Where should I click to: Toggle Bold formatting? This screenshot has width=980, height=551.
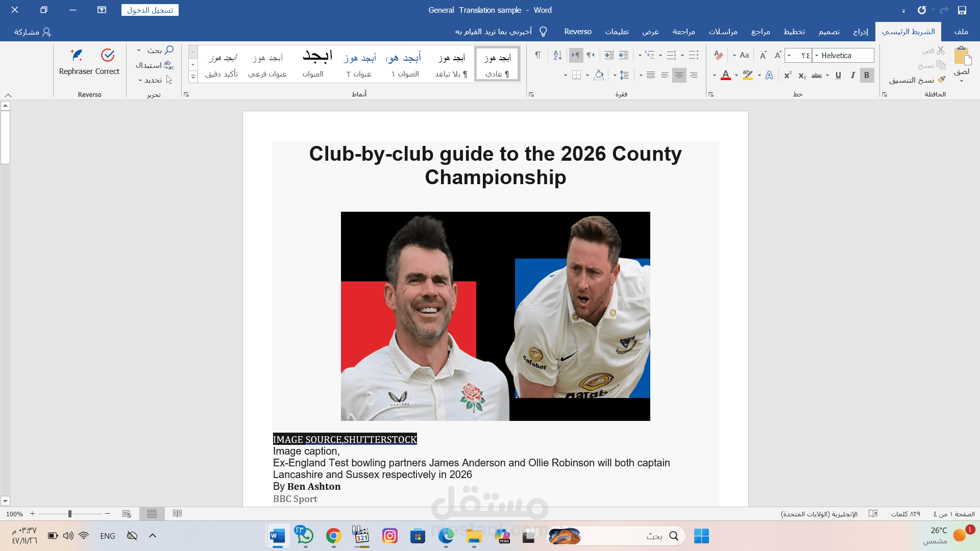coord(867,76)
